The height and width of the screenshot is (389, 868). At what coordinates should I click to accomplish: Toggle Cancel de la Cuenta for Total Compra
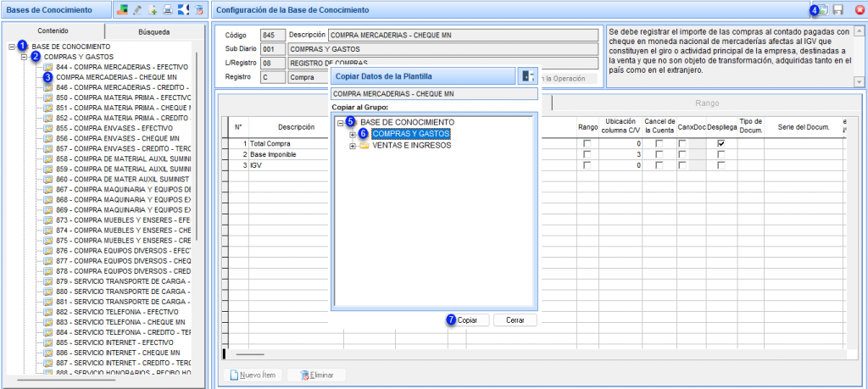(659, 143)
